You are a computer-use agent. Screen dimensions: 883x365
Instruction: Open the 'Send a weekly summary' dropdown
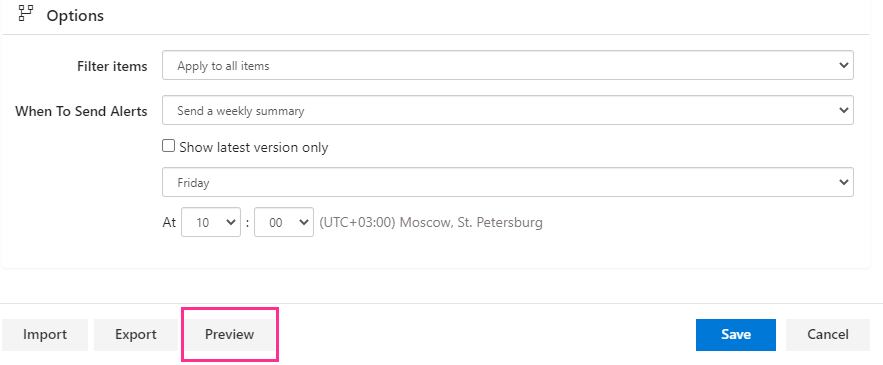click(507, 110)
